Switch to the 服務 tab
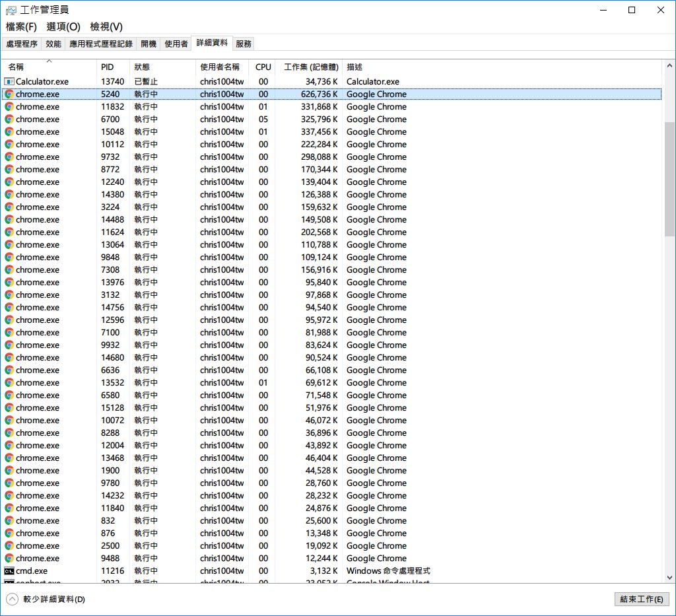 244,44
